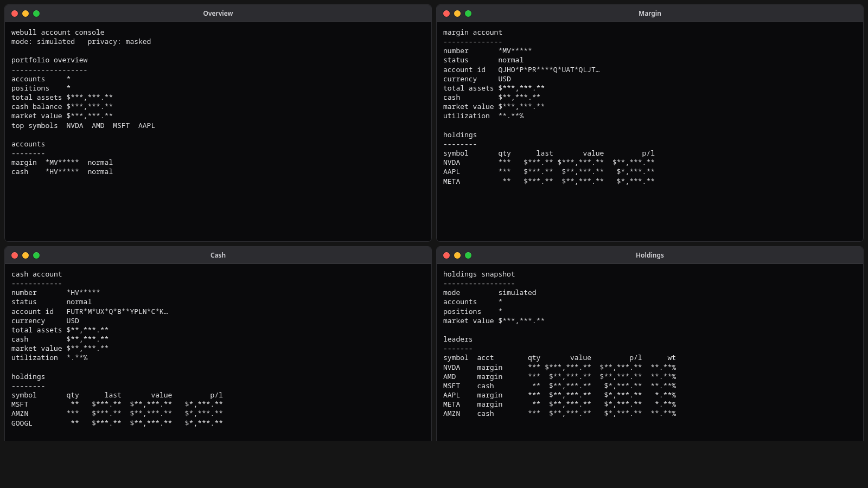Click 'privacy: masked' in Overview window
The height and width of the screenshot is (488, 868).
tap(119, 42)
